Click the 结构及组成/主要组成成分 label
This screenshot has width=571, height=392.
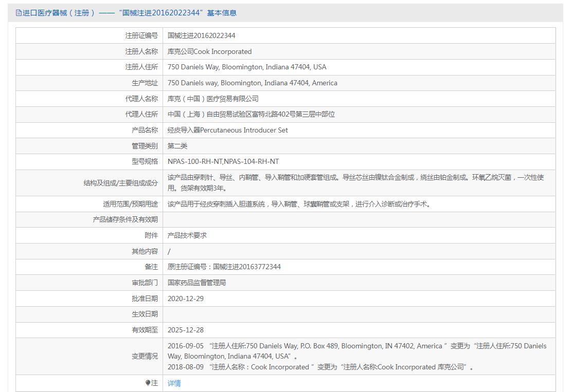tap(121, 183)
